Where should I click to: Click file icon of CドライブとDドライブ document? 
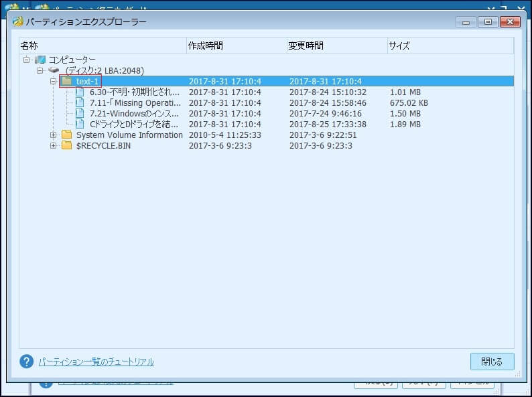tap(80, 124)
